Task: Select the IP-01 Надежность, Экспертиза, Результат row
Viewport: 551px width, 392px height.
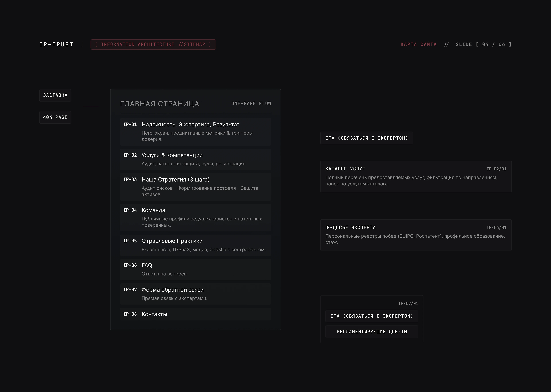Action: click(x=195, y=132)
